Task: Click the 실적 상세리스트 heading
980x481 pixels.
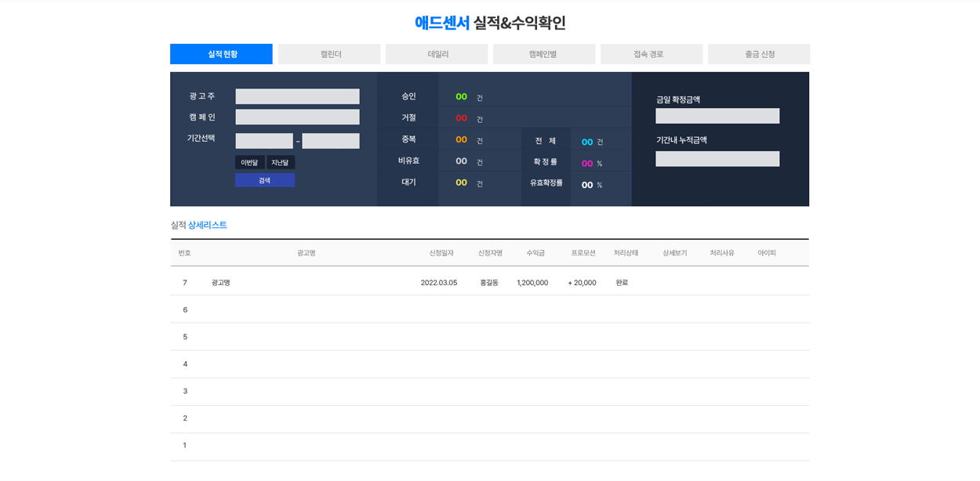Action: tap(199, 225)
